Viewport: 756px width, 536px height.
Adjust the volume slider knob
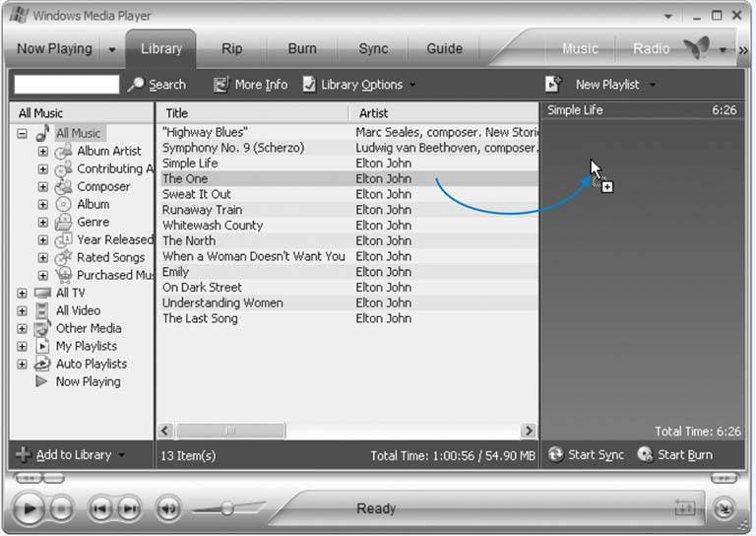click(x=227, y=508)
